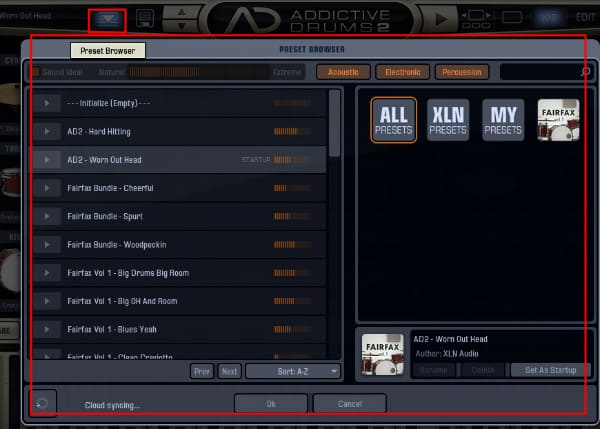Open the Explore page icon
This screenshot has width=600, height=429.
(x=512, y=17)
